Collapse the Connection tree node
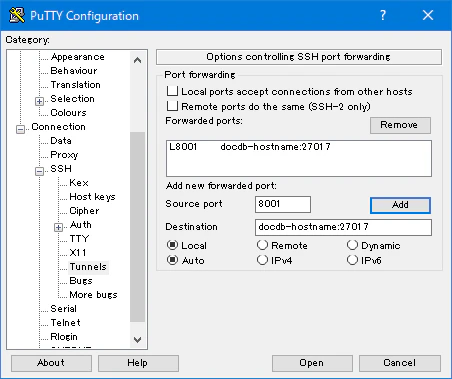Screen dimensions: 452x379 tap(20, 129)
